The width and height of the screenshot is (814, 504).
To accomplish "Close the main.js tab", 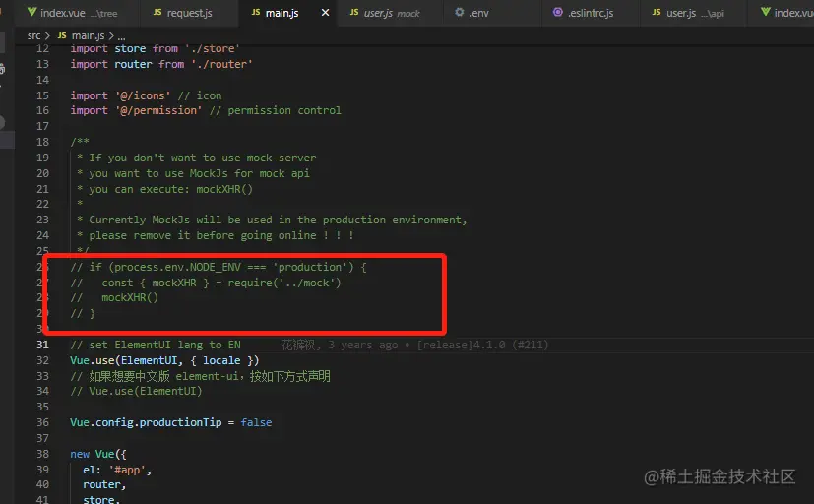I will click(325, 13).
